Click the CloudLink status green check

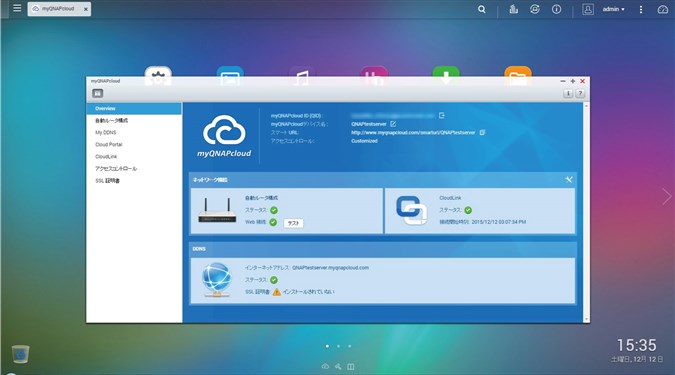pos(468,210)
